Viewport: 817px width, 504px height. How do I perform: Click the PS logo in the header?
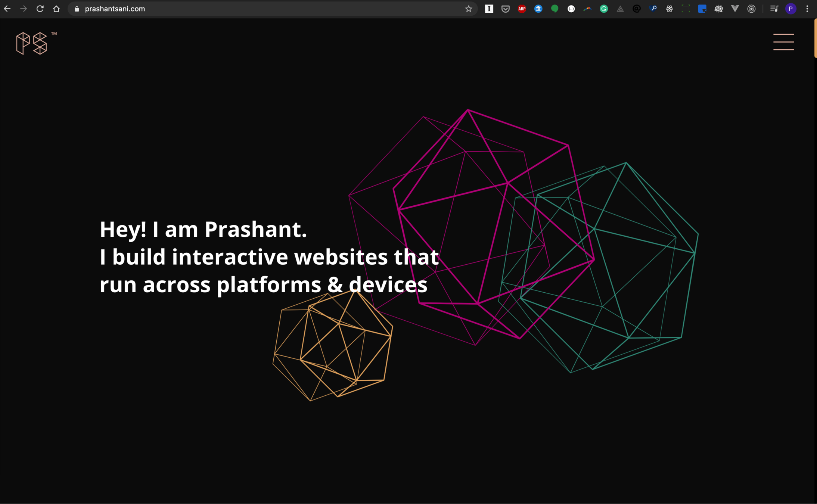pos(32,43)
